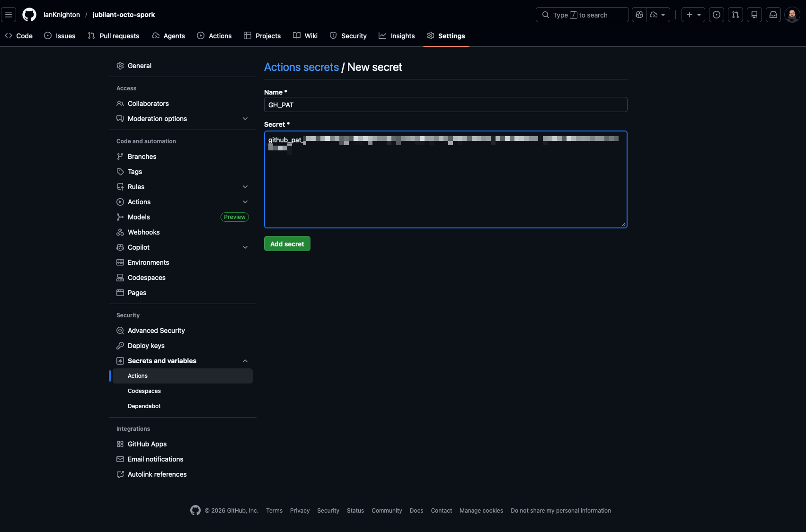Open the Pull requests tab
The image size is (806, 532).
pyautogui.click(x=114, y=36)
